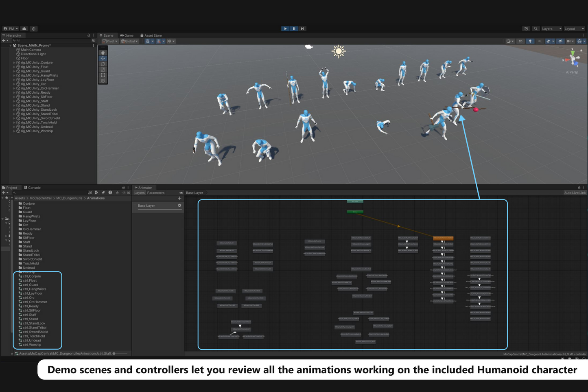Add a new animator layer with plus icon

[179, 198]
